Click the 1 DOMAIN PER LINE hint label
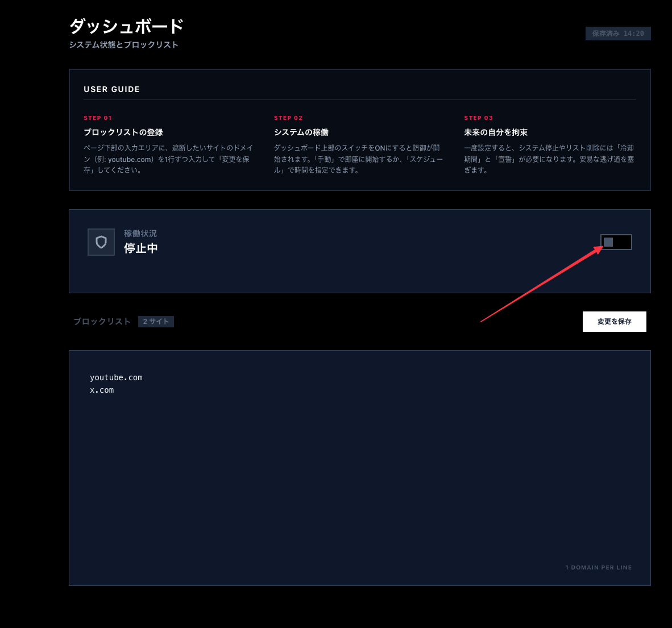The image size is (672, 628). coord(599,567)
